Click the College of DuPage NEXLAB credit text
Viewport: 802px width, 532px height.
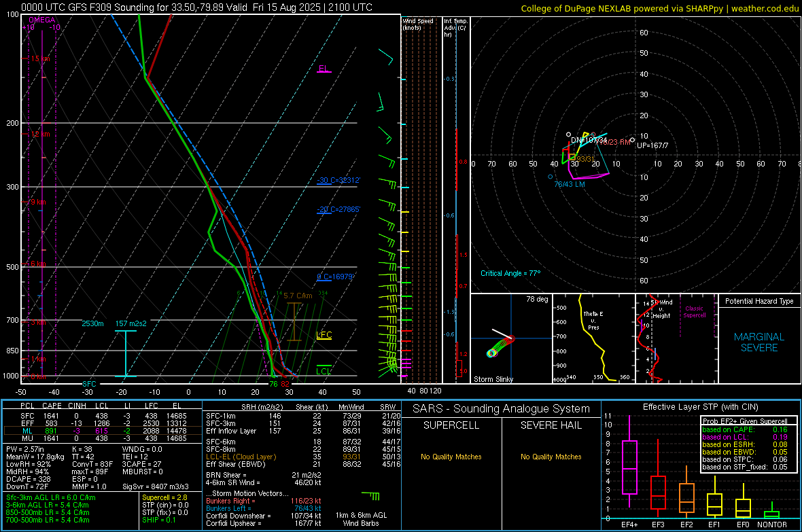point(659,9)
